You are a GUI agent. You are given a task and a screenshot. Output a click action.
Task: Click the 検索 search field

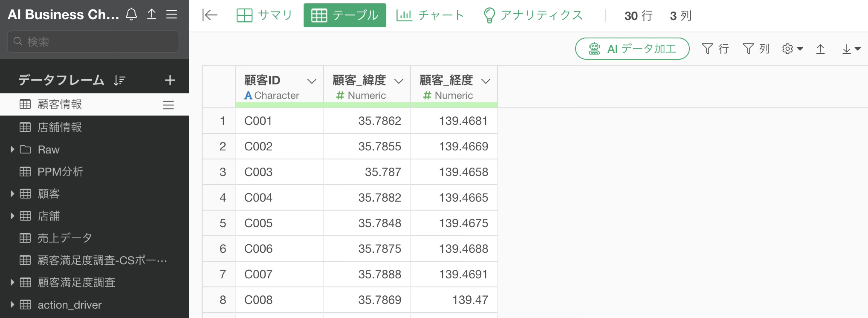tap(93, 42)
